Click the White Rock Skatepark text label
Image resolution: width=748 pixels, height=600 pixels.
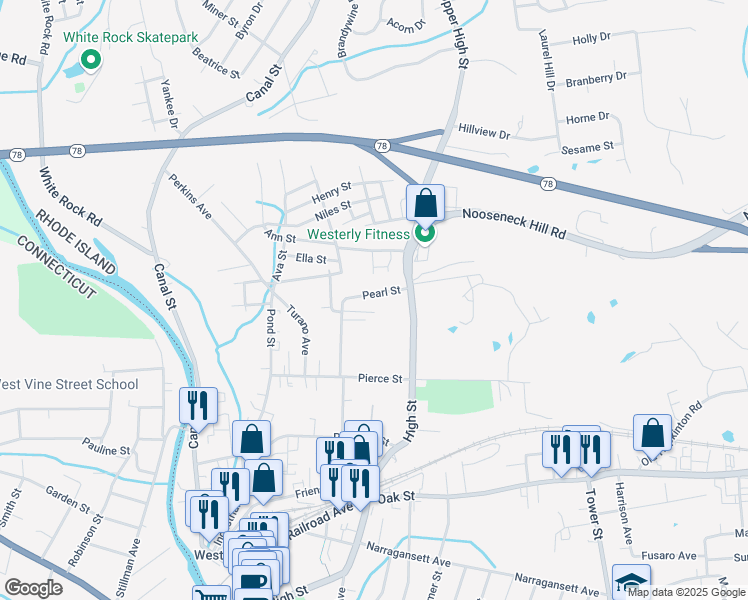131,38
